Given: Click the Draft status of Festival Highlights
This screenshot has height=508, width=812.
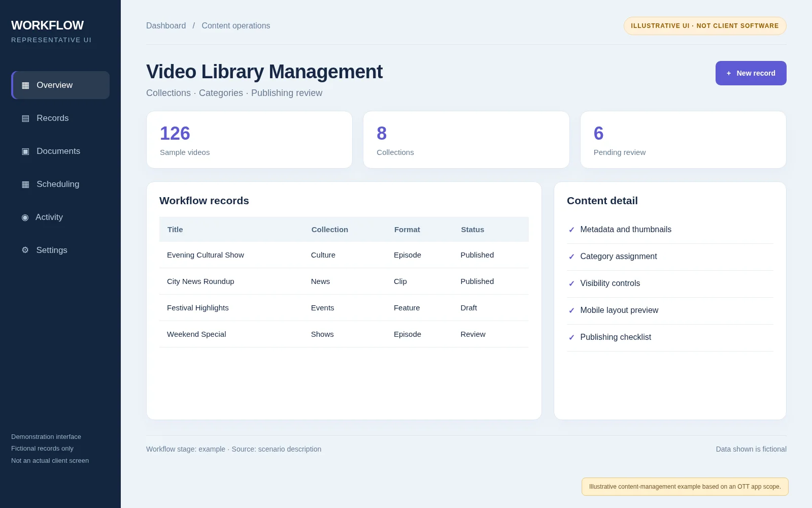Looking at the screenshot, I should 469,308.
